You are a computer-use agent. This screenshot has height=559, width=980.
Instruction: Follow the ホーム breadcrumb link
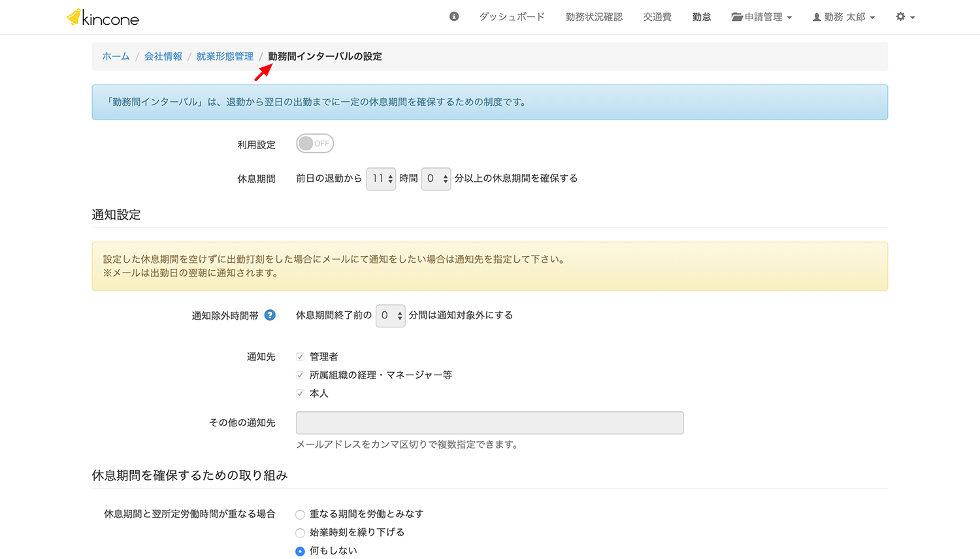tap(116, 56)
